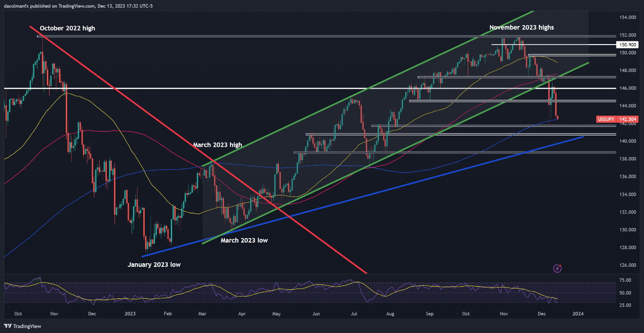Click the 50.00 RSI axis value
Viewport: 644px width, 333px height.
coord(626,292)
